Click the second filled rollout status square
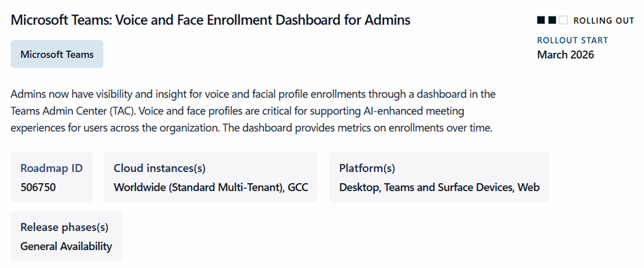644x268 pixels. click(x=552, y=20)
